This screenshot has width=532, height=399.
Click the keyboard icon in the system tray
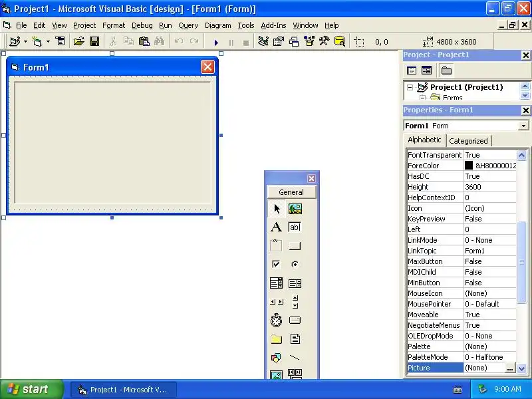457,390
